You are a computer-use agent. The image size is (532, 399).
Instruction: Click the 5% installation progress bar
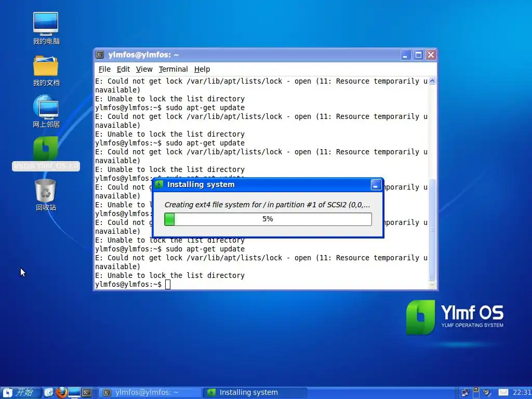pos(268,219)
